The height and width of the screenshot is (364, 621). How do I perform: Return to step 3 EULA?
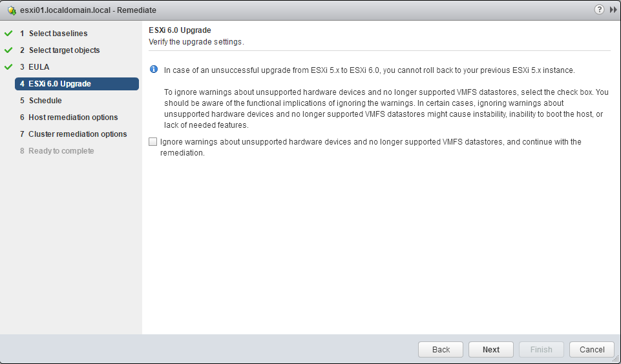(39, 67)
